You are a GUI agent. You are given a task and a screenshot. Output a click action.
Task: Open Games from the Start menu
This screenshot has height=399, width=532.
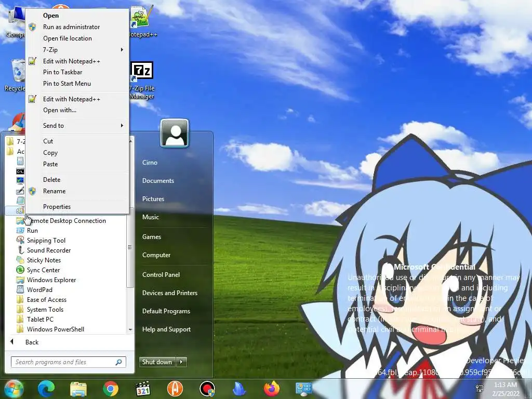(152, 237)
